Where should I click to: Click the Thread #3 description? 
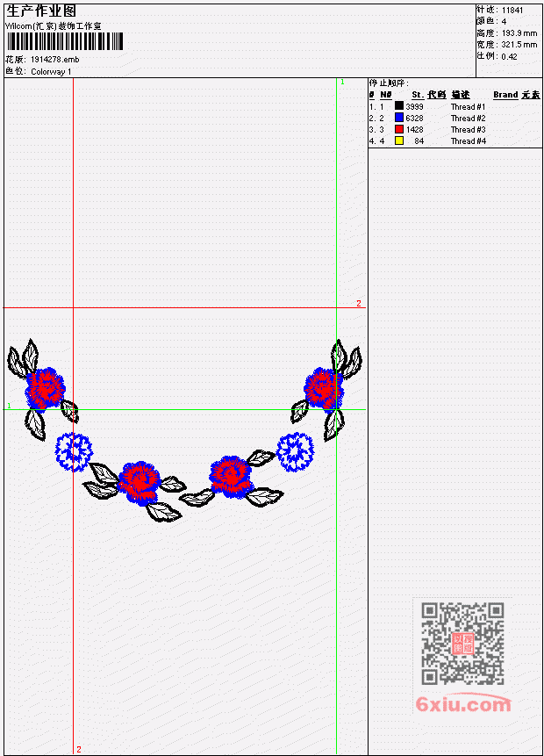pos(468,130)
